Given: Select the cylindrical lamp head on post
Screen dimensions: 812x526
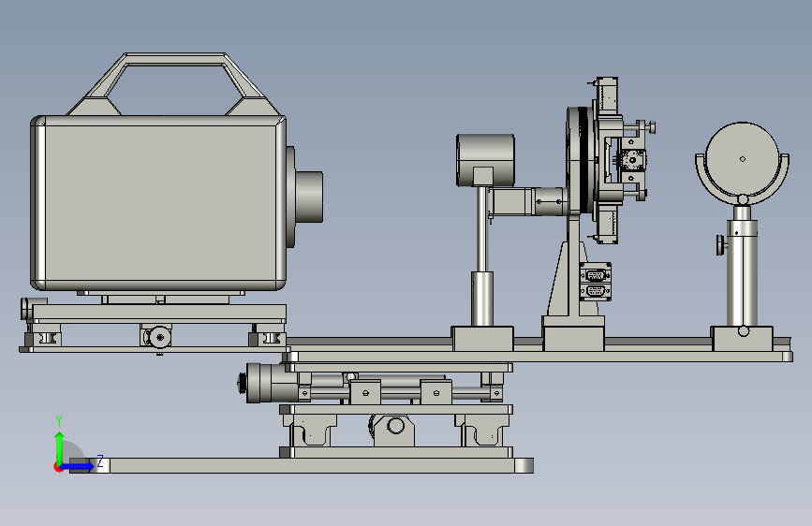Looking at the screenshot, I should 485,160.
